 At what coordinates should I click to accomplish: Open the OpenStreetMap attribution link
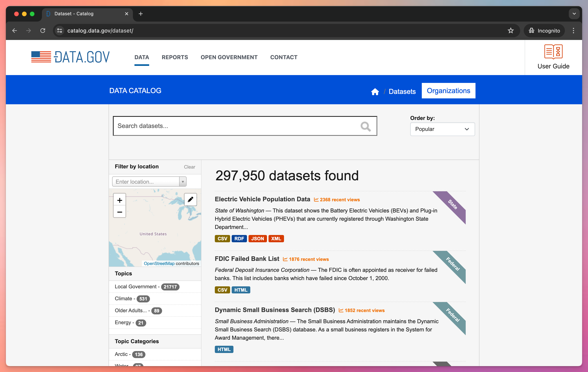(159, 263)
